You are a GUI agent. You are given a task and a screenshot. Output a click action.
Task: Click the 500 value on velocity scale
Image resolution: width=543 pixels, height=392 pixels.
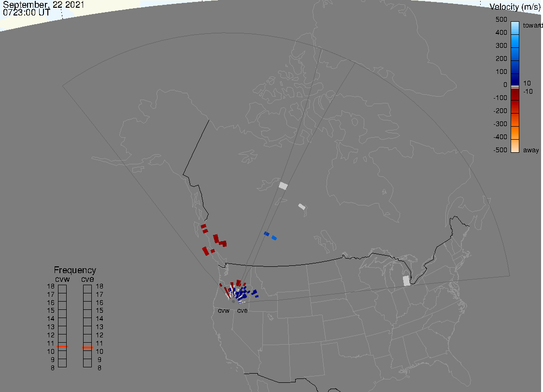pos(501,19)
